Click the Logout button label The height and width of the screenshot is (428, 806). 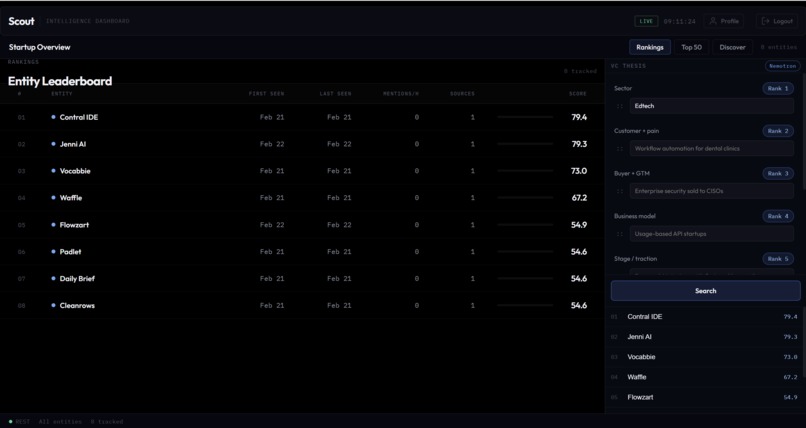[783, 21]
